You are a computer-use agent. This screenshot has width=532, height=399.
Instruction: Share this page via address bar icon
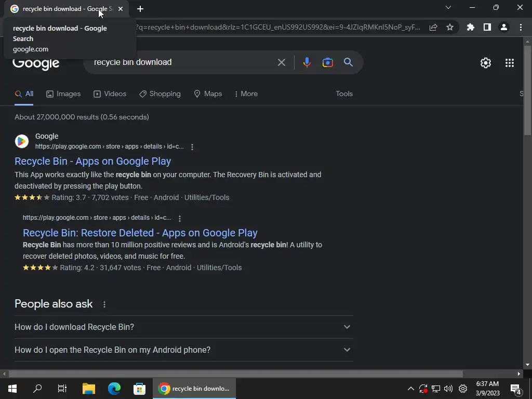(x=433, y=28)
